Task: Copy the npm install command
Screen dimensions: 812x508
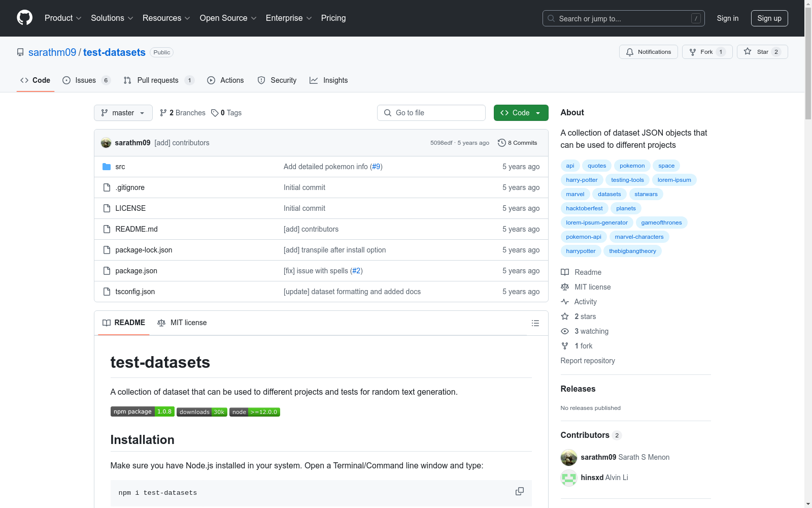Action: [x=520, y=491]
